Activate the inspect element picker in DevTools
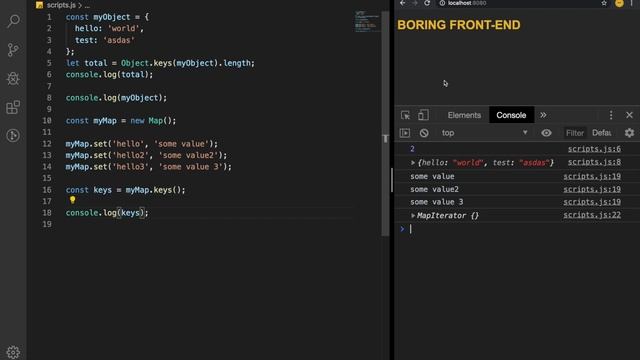The image size is (640, 360). [x=405, y=115]
